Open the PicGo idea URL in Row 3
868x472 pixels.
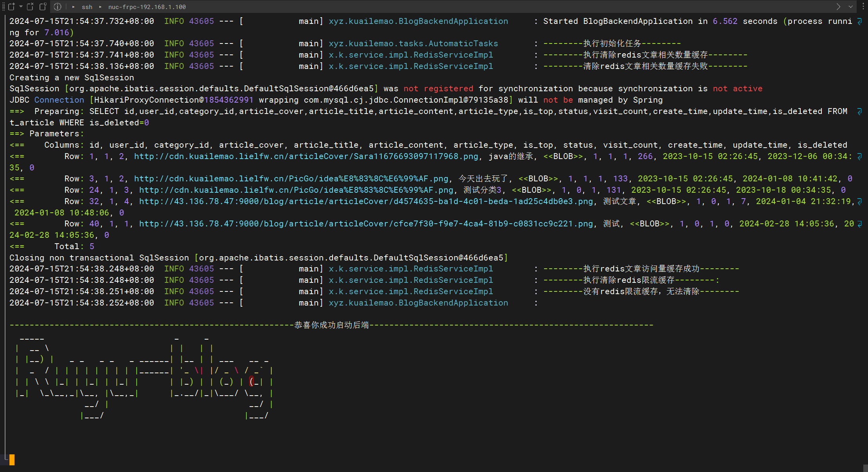(291, 179)
